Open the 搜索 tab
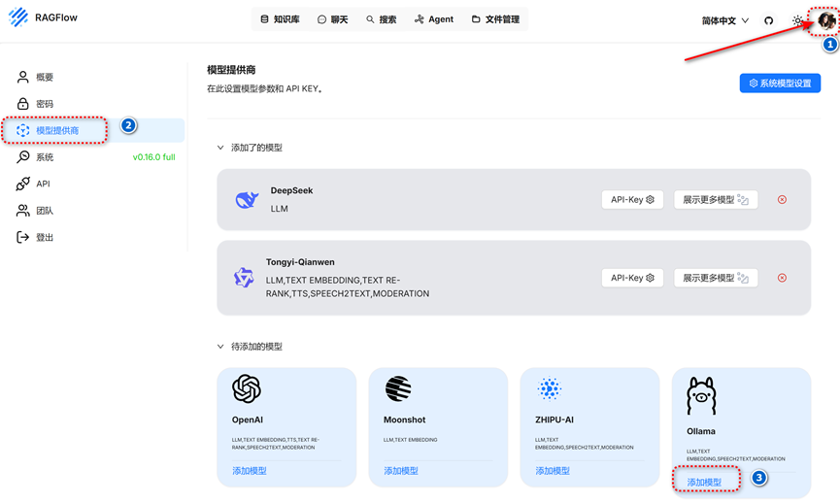The width and height of the screenshot is (840, 504). pos(382,19)
